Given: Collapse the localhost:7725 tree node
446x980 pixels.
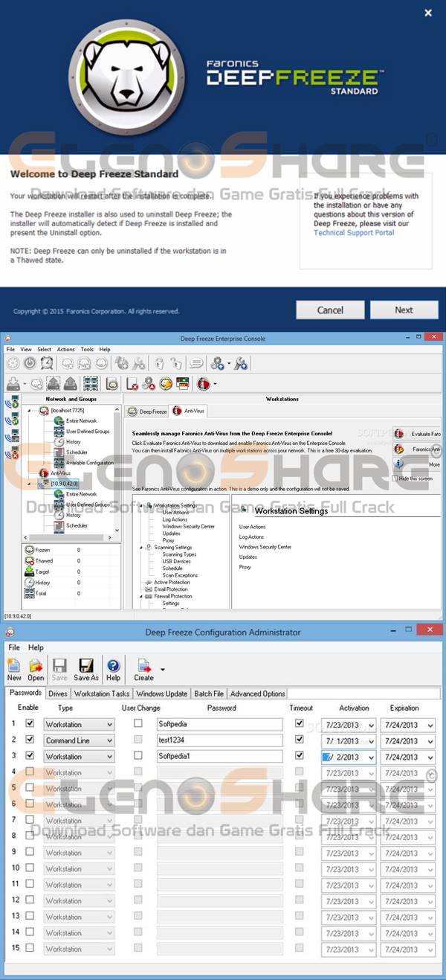Looking at the screenshot, I should (30, 411).
